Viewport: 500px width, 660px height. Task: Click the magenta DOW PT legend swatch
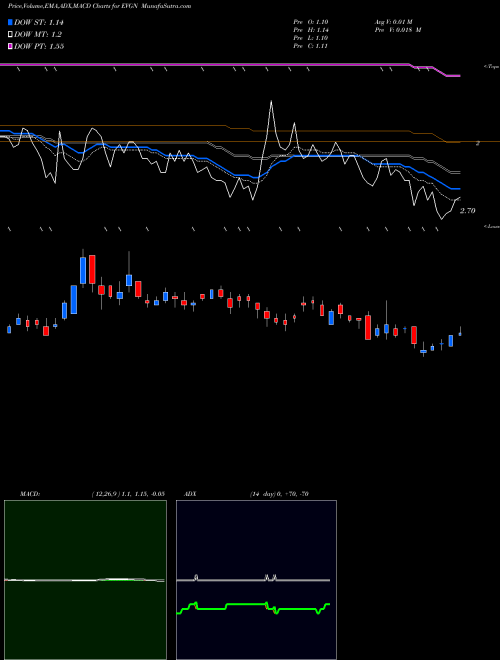pyautogui.click(x=11, y=46)
